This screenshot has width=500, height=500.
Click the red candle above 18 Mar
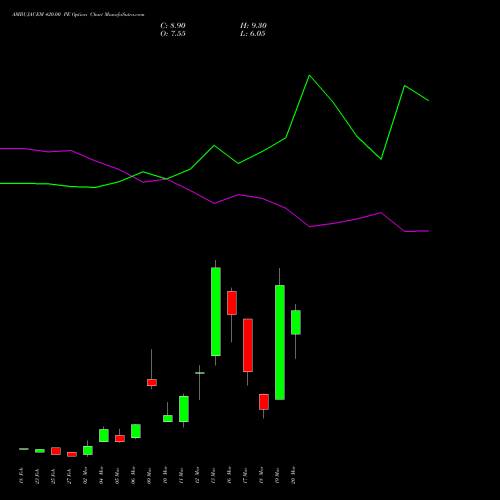point(264,402)
